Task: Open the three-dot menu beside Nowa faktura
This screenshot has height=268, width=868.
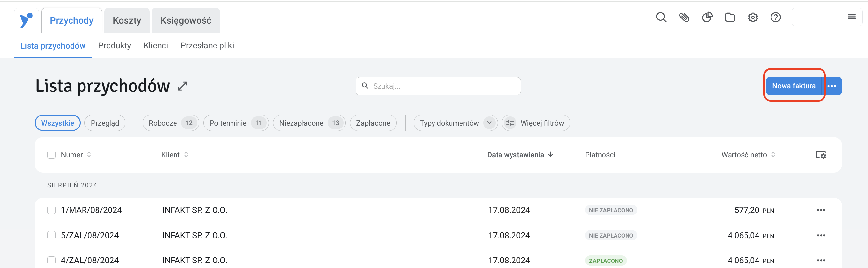Action: click(832, 86)
